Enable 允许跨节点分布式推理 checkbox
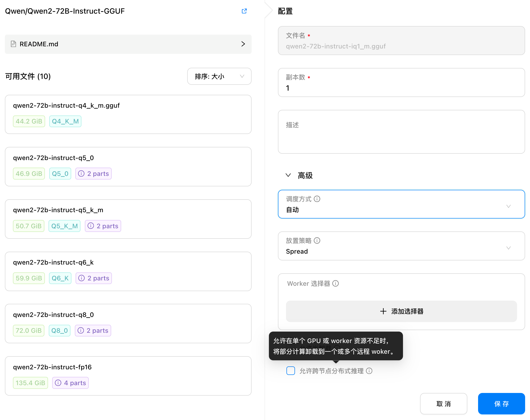 (291, 371)
